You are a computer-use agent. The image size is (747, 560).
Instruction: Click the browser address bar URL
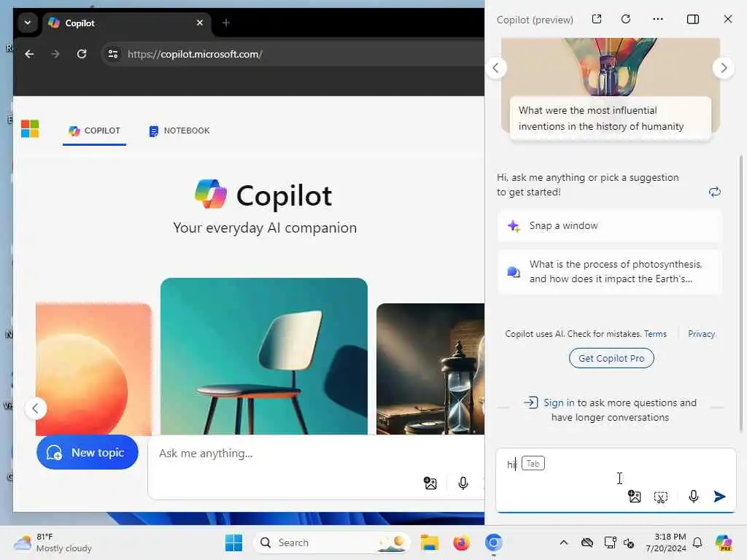195,54
